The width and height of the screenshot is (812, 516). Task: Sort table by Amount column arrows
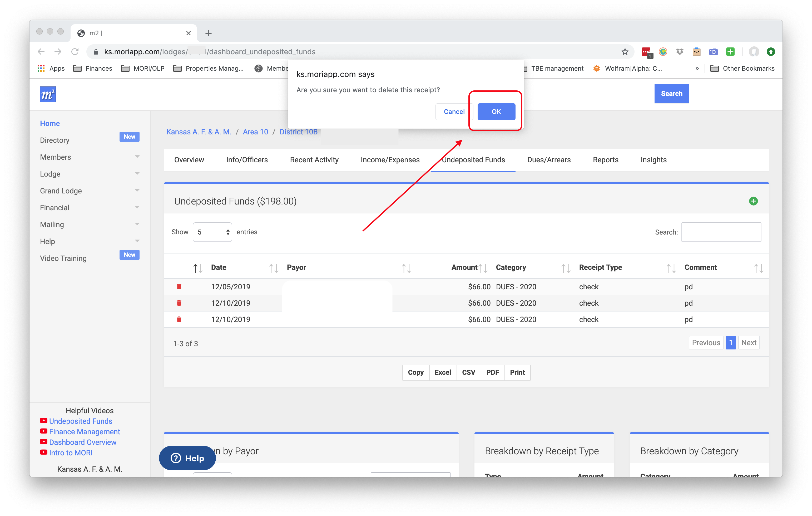click(x=483, y=268)
